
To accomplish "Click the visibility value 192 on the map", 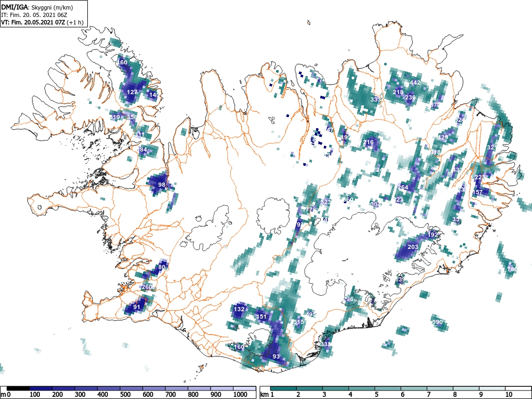I will 433,235.
